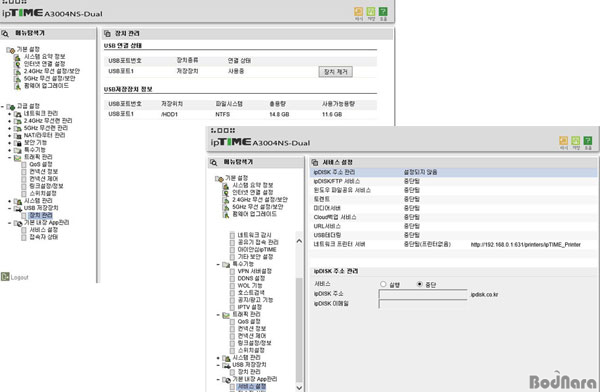Select the ipDISK/FTP 서비스 row
Screen dimensions: 600x392
[453, 181]
